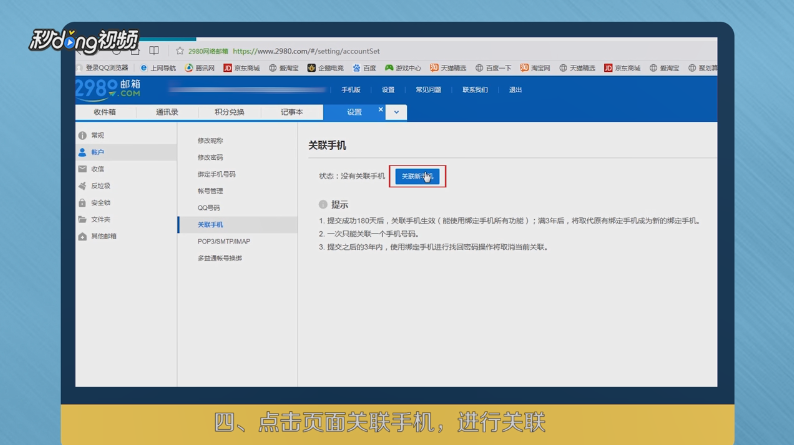The width and height of the screenshot is (794, 445).
Task: Open the 京东商城 bookmark beside 腾讯网
Action: [242, 68]
